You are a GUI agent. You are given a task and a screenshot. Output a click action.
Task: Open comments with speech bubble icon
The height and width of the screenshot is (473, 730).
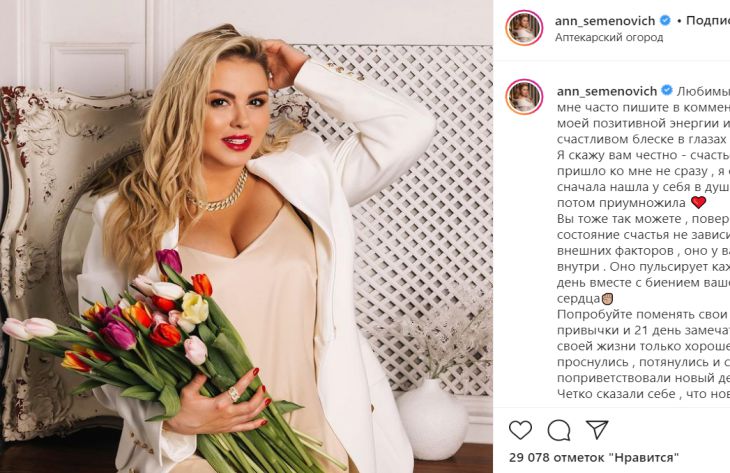click(x=559, y=430)
